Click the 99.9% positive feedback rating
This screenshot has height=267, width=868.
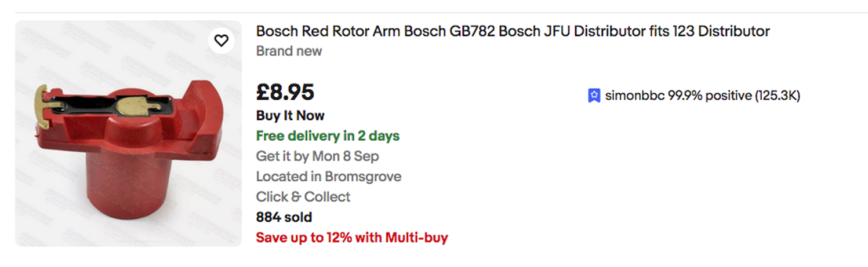pyautogui.click(x=710, y=96)
